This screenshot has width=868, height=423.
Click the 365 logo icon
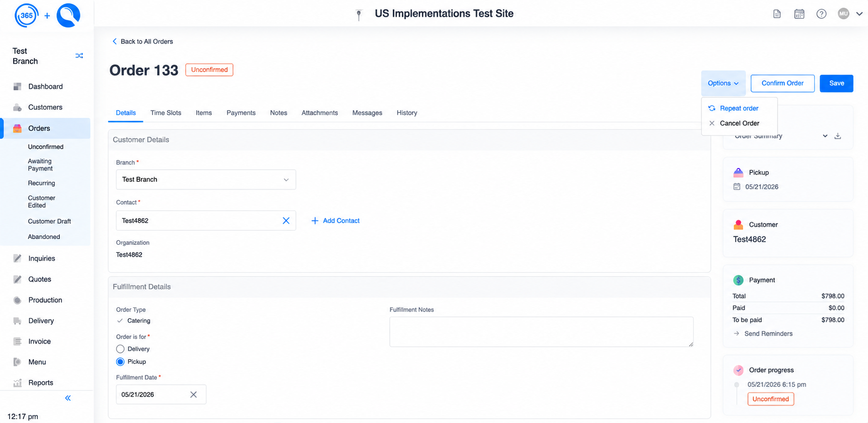(27, 15)
